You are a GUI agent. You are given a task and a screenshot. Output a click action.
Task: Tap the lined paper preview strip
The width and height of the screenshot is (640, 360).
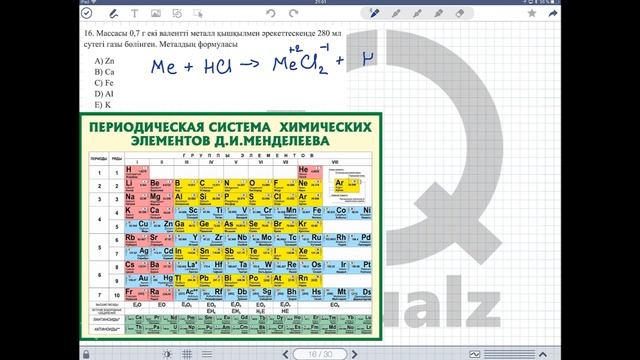pyautogui.click(x=509, y=354)
